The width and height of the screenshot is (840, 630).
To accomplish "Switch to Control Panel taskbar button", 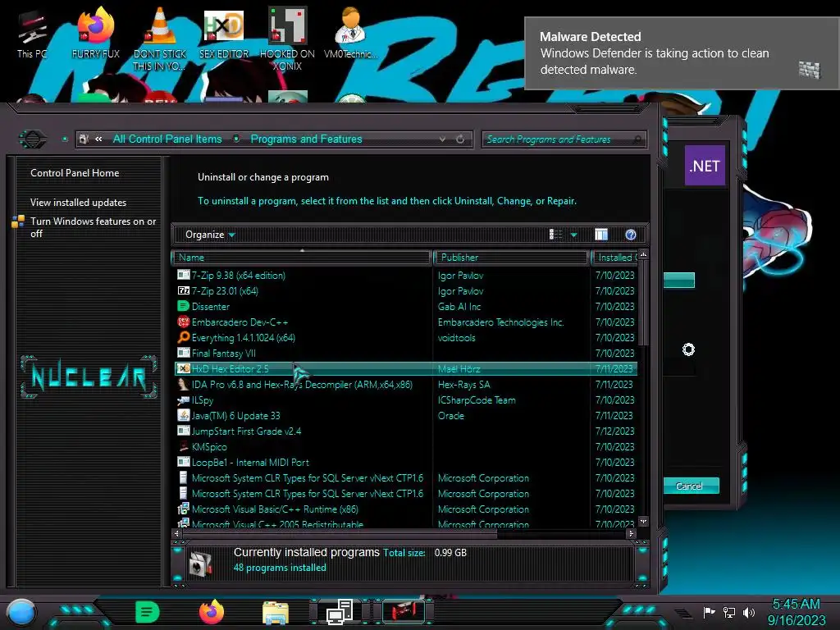I will 340,612.
